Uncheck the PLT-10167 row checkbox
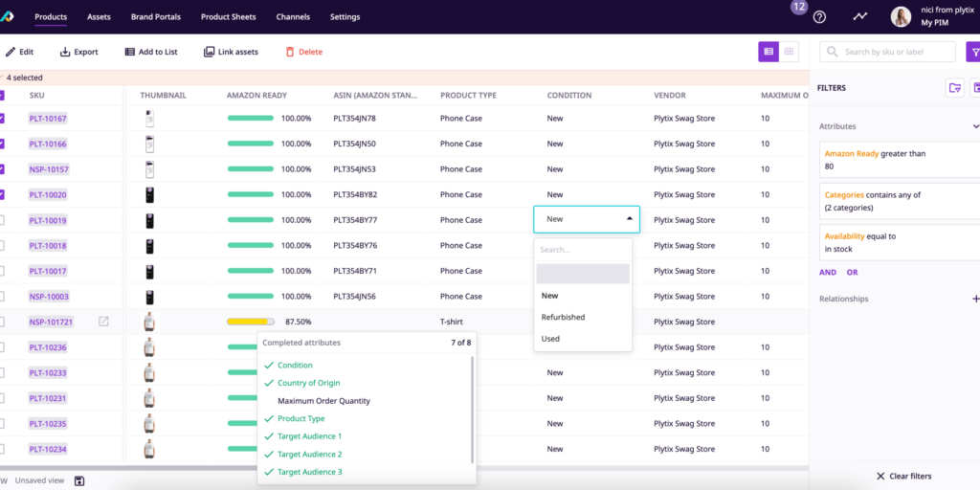 [x=2, y=119]
